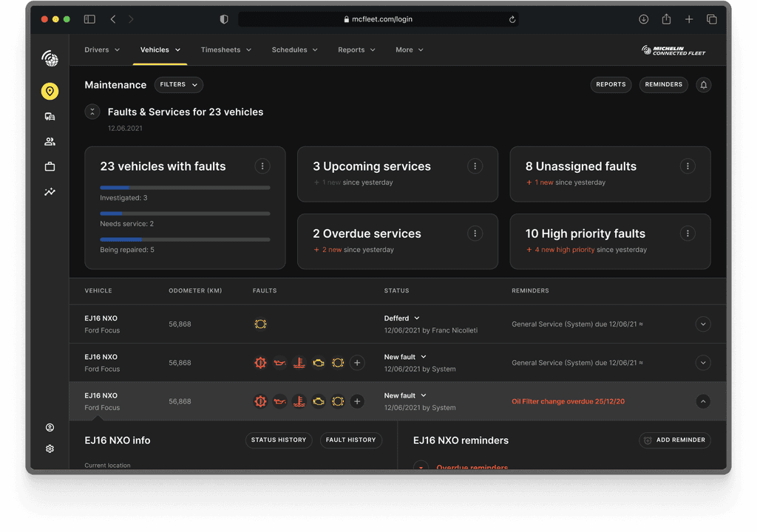Click the Being repaired progress bar

click(185, 239)
